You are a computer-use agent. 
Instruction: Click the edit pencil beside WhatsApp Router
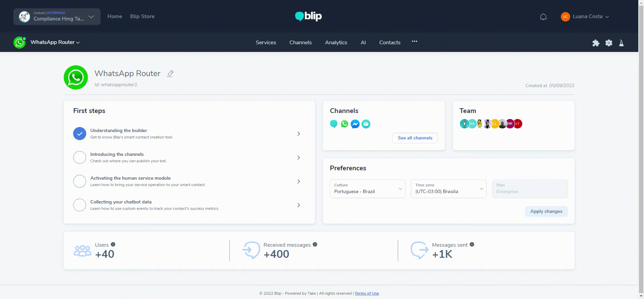pos(170,73)
